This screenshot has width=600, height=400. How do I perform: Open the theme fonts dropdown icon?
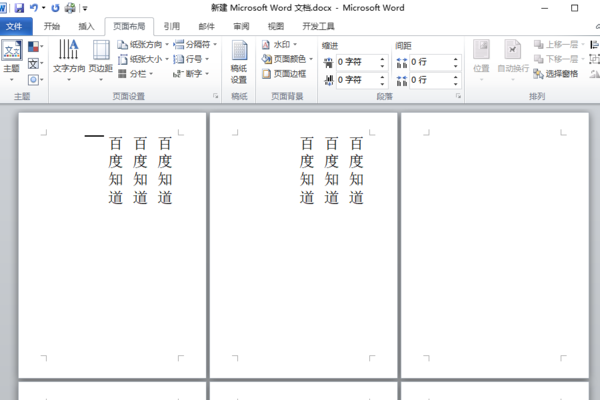click(36, 63)
